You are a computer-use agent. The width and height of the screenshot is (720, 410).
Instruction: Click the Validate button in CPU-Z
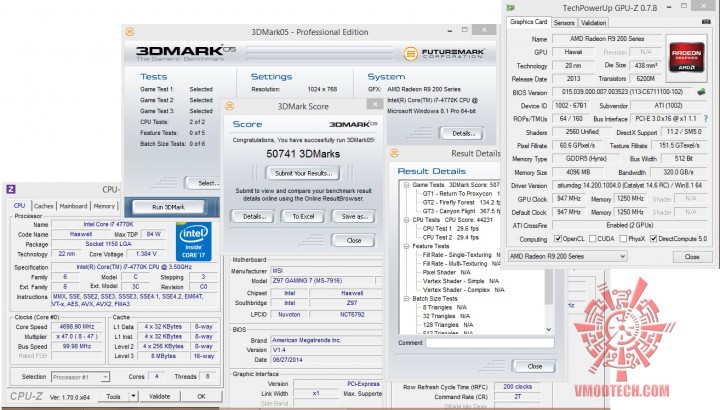[x=159, y=396]
